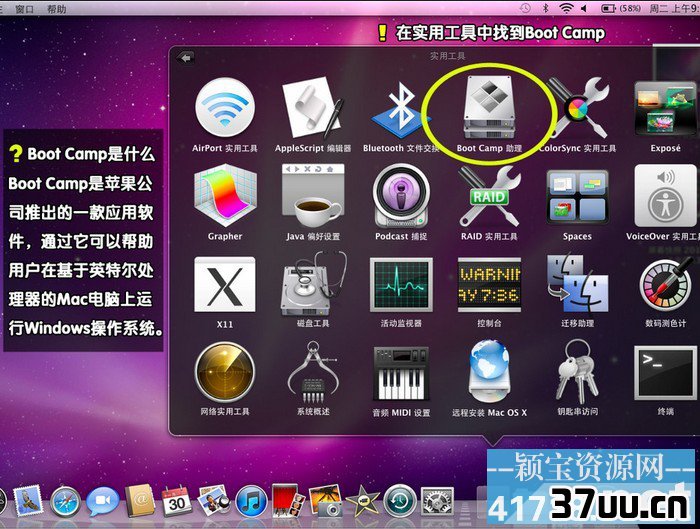Open the Exposé app icon
The width and height of the screenshot is (700, 529).
[665, 108]
